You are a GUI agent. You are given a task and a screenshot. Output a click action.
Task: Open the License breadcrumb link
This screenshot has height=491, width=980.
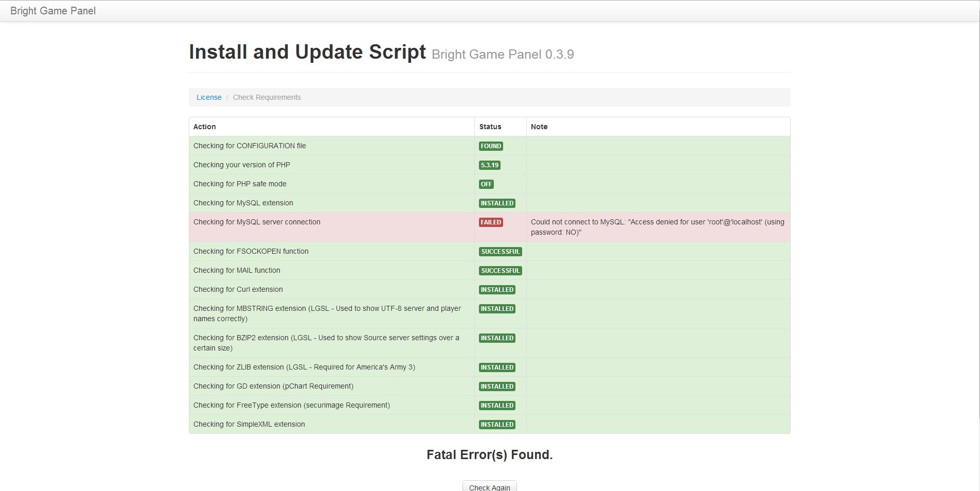pyautogui.click(x=209, y=97)
